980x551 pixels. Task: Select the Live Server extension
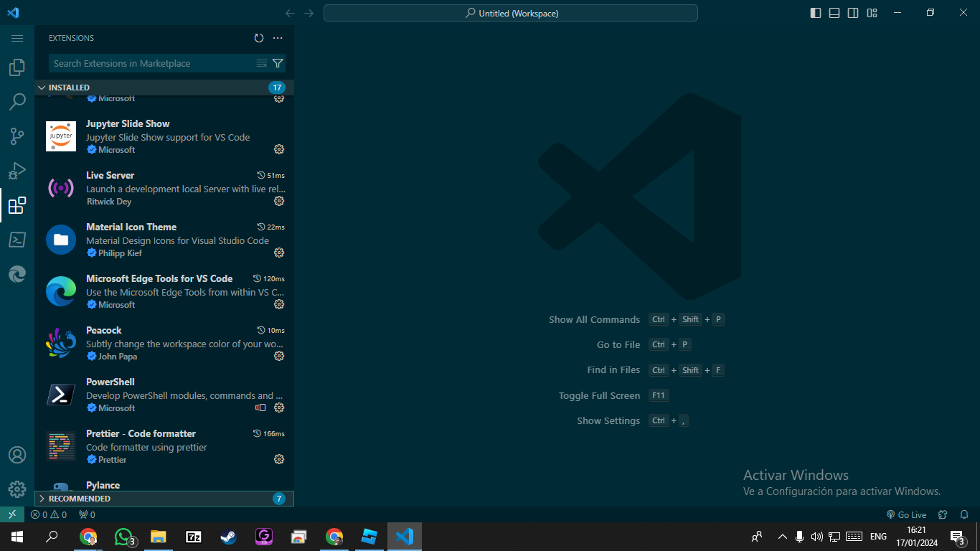coord(164,188)
